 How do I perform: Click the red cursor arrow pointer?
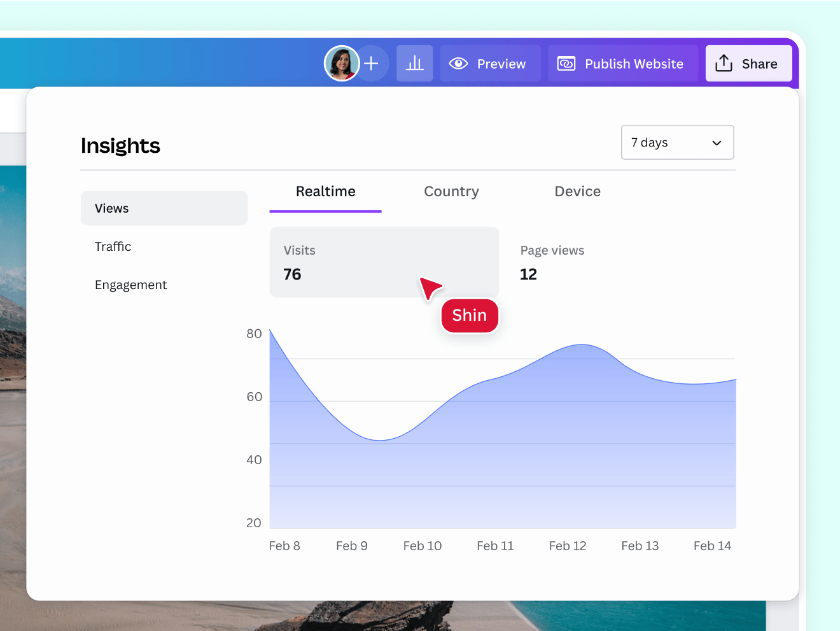pos(430,287)
